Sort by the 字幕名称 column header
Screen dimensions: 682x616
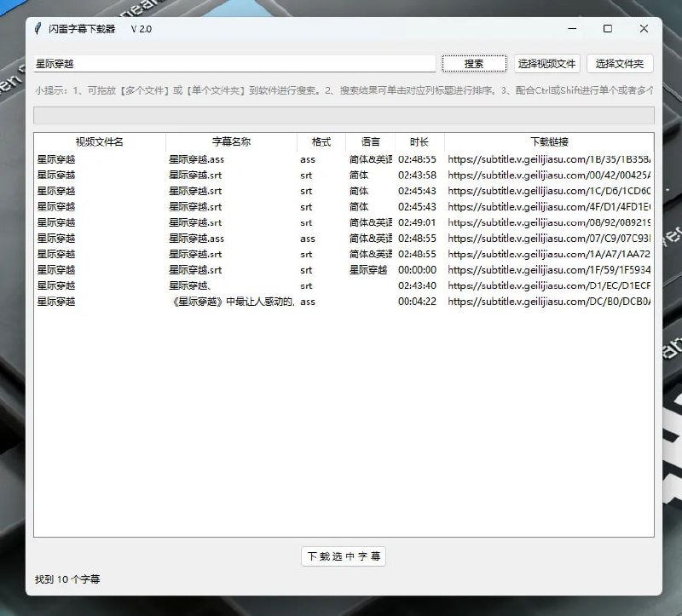tap(231, 142)
